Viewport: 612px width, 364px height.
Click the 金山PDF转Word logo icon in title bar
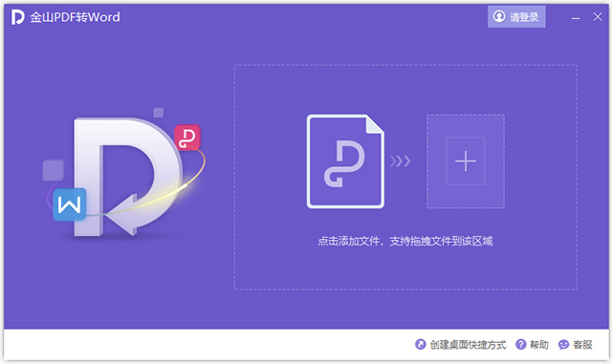coord(17,17)
